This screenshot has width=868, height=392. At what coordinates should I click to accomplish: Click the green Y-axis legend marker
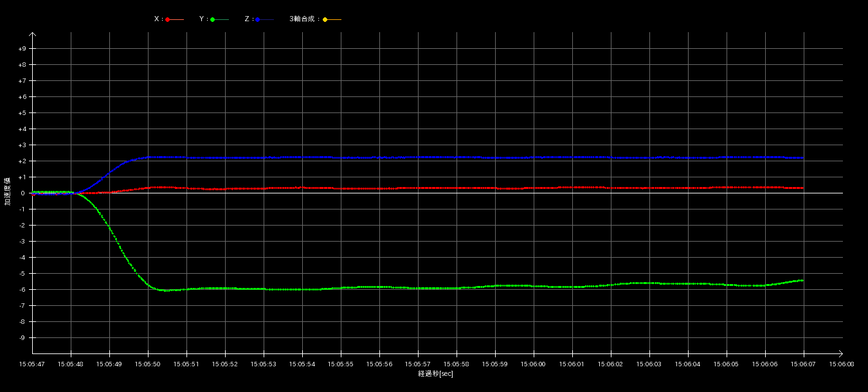(213, 20)
